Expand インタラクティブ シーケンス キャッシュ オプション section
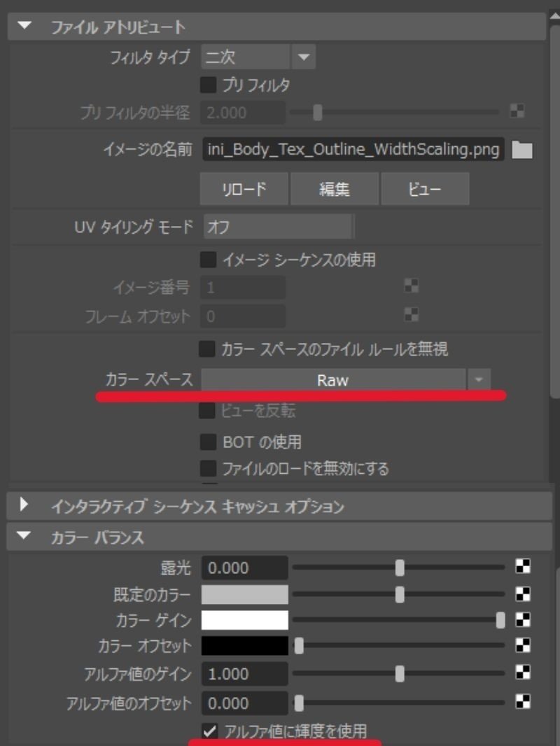The image size is (560, 746). coord(23,505)
